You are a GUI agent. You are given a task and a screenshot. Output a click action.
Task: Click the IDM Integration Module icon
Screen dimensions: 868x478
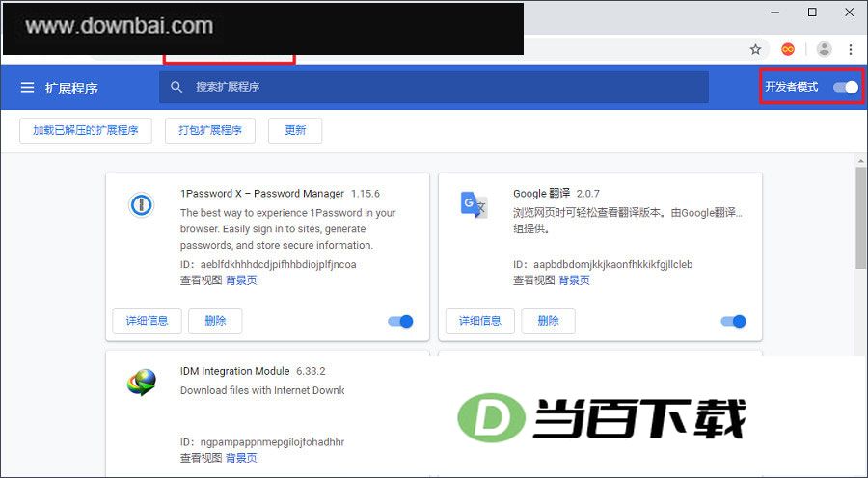(141, 383)
